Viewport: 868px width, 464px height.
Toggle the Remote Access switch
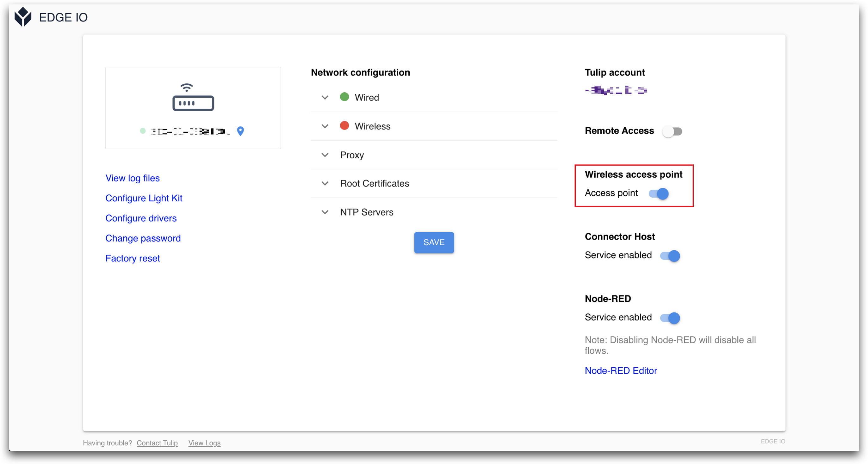click(x=672, y=131)
